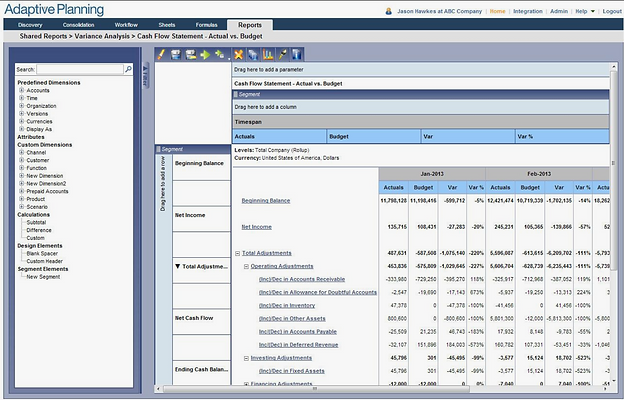Click the horizontal scrollbar under the report
This screenshot has width=624, height=400.
316,389
